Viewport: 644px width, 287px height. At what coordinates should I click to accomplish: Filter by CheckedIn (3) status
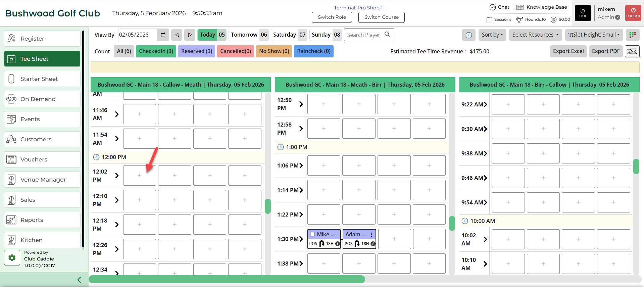tap(156, 51)
